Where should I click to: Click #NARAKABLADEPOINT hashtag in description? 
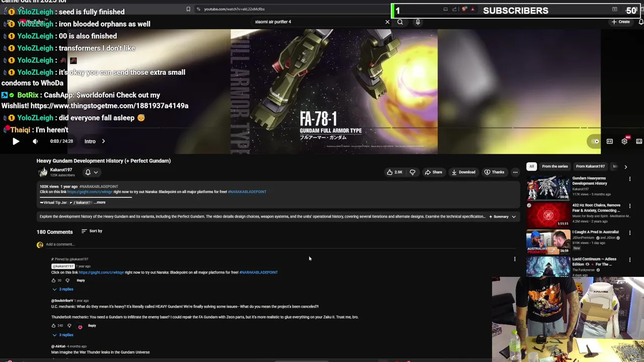point(247,192)
